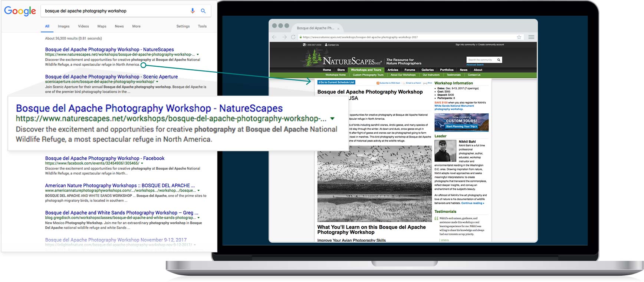Open the browser hamburger menu icon
The height and width of the screenshot is (282, 644).
[531, 37]
